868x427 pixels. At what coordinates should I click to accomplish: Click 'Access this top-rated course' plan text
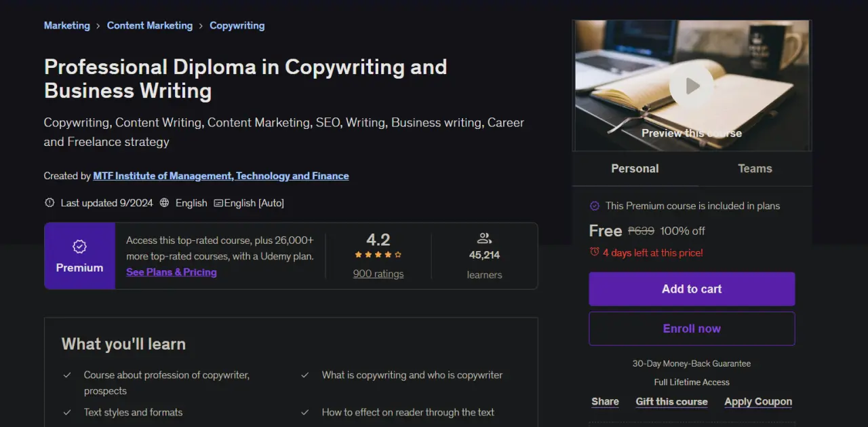220,248
